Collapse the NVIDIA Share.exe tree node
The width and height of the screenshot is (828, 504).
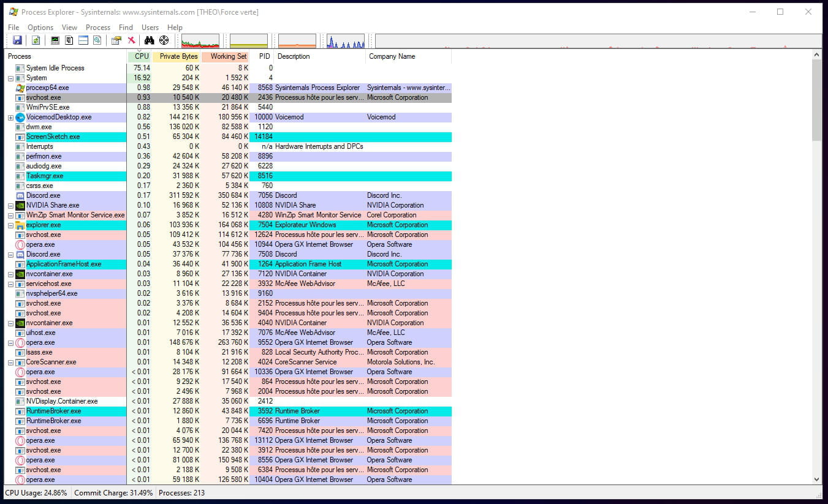[x=10, y=205]
